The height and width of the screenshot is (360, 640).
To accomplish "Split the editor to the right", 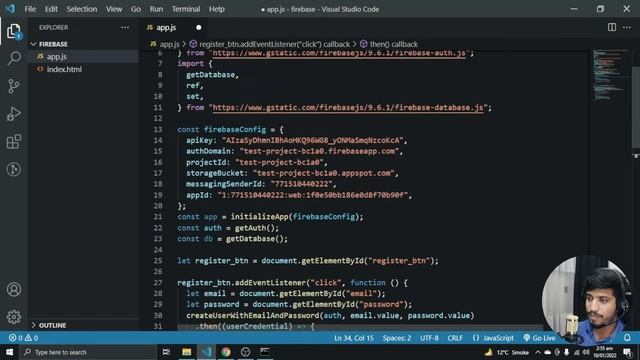I will [611, 27].
